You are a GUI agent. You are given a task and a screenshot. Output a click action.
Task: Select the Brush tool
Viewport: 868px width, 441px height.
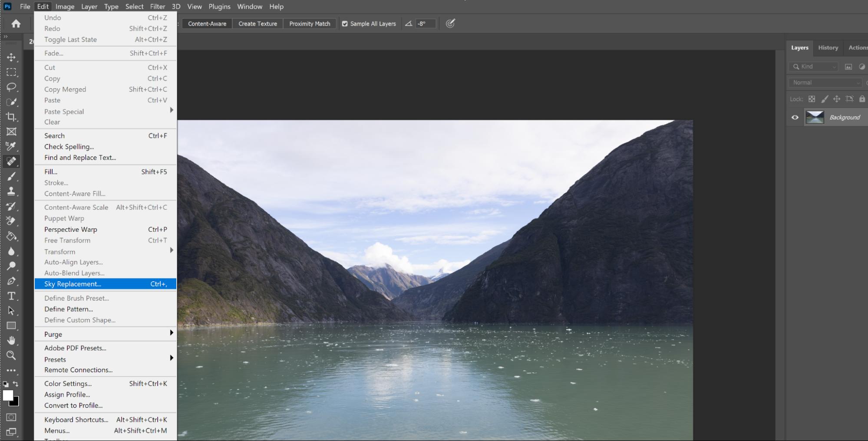point(12,176)
